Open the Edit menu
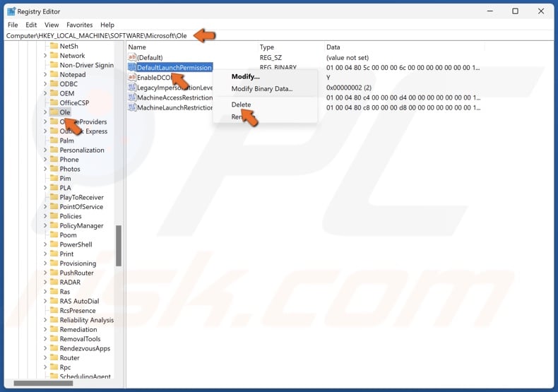This screenshot has width=558, height=392. pyautogui.click(x=31, y=25)
